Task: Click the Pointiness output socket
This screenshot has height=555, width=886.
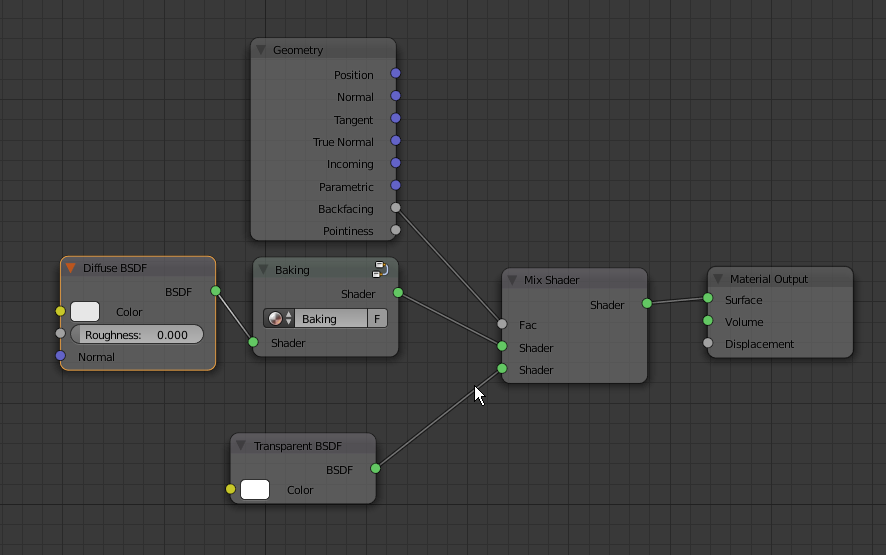Action: coord(396,229)
